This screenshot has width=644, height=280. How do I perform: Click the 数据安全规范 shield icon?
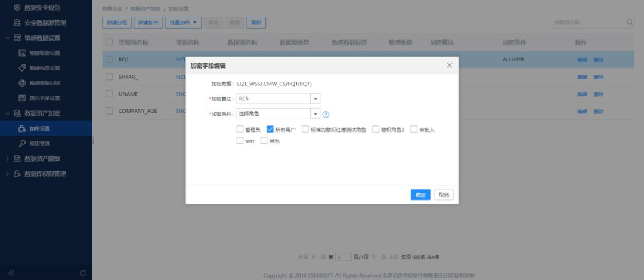point(17,8)
